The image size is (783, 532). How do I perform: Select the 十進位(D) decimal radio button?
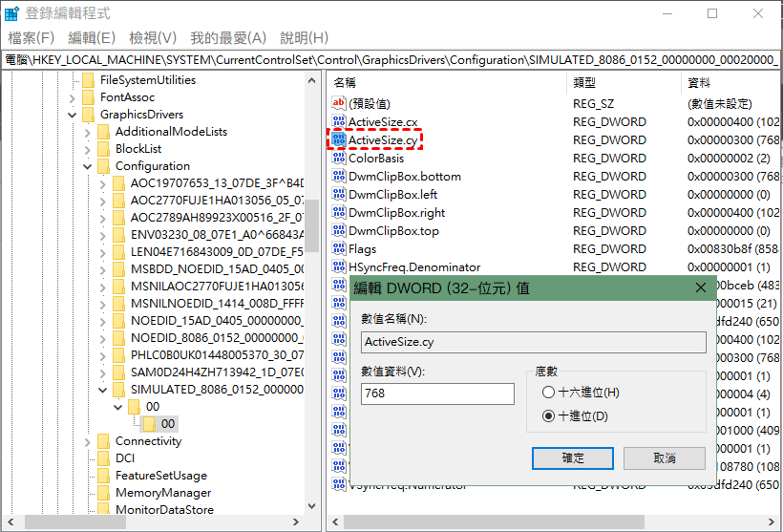[548, 415]
